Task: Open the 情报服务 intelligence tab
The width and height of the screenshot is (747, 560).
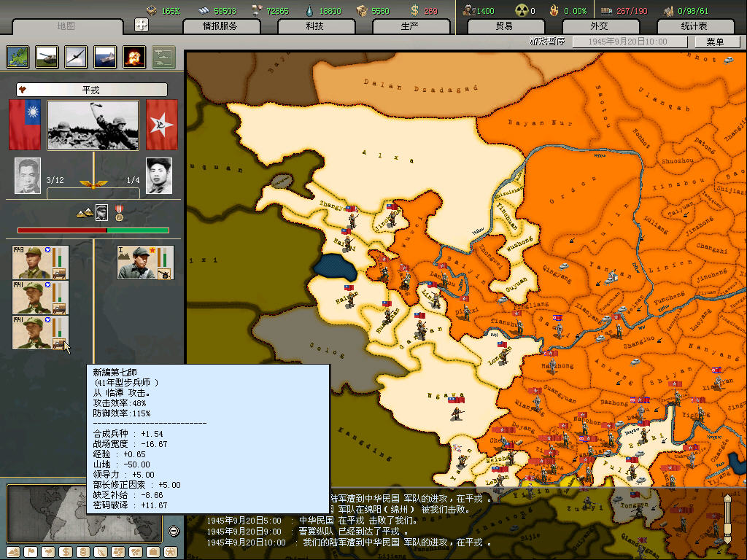Action: coord(220,26)
